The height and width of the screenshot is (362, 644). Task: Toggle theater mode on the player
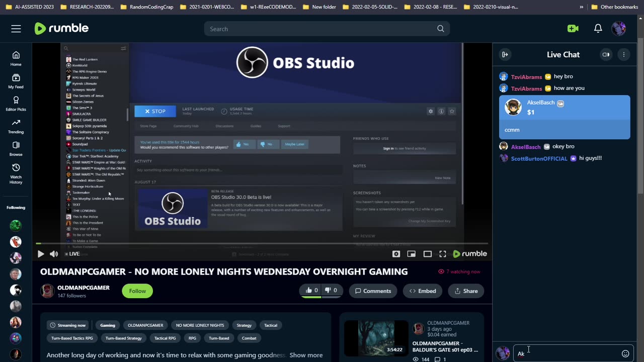427,254
